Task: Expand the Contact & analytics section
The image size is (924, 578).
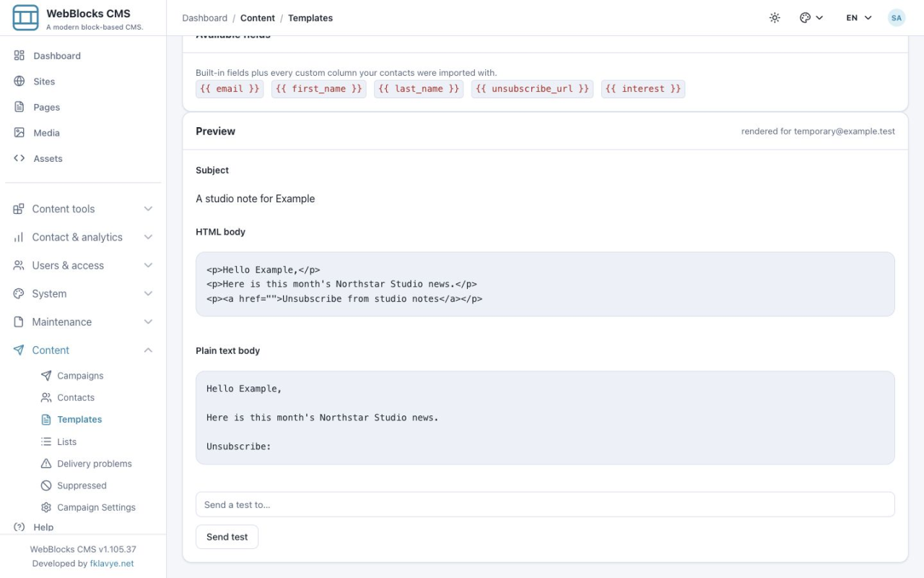Action: (83, 237)
